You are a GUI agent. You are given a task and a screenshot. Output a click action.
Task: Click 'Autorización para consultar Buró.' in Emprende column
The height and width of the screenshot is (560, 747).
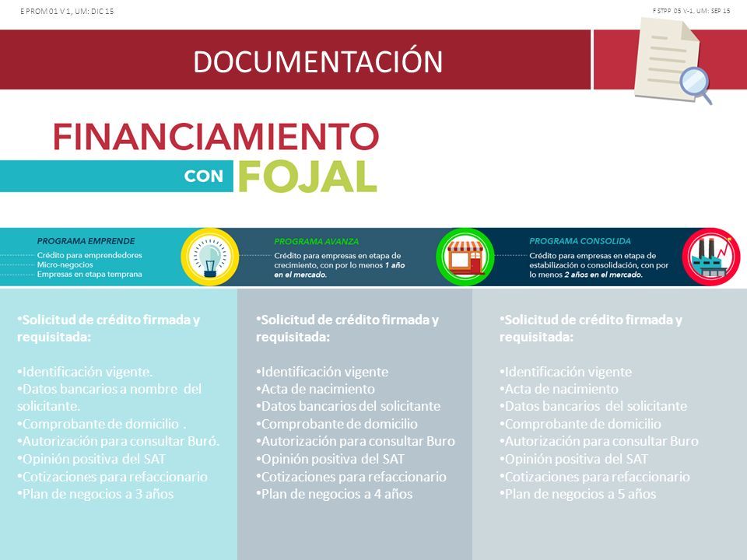[118, 441]
